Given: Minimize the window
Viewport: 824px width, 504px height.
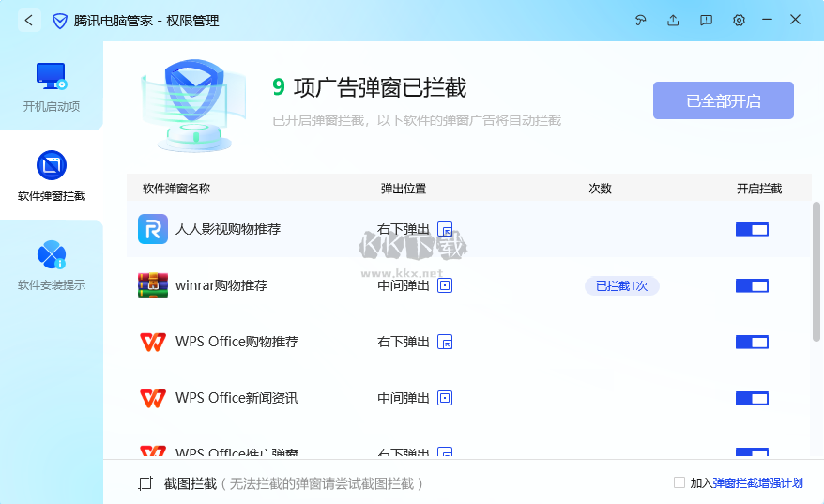Looking at the screenshot, I should pyautogui.click(x=768, y=20).
